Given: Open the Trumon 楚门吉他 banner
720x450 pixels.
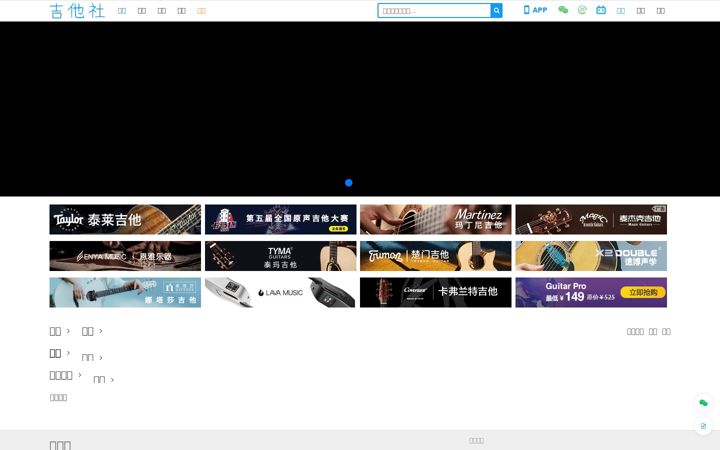Looking at the screenshot, I should pos(436,256).
